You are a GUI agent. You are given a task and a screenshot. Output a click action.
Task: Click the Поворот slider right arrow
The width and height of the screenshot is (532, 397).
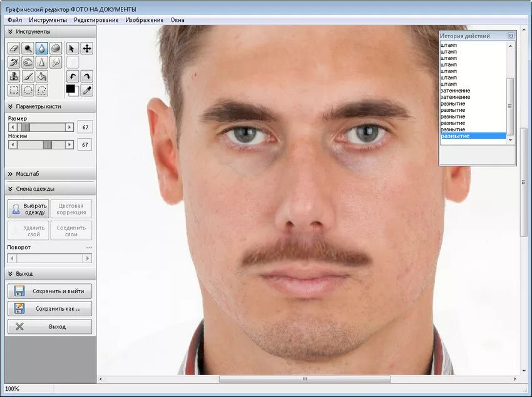coord(87,258)
